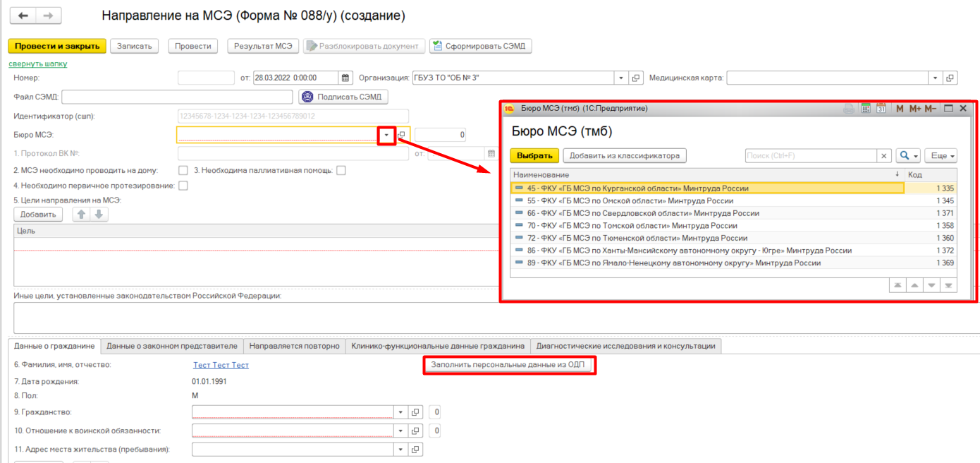
Task: Open the date calendar picker icon
Action: [345, 78]
